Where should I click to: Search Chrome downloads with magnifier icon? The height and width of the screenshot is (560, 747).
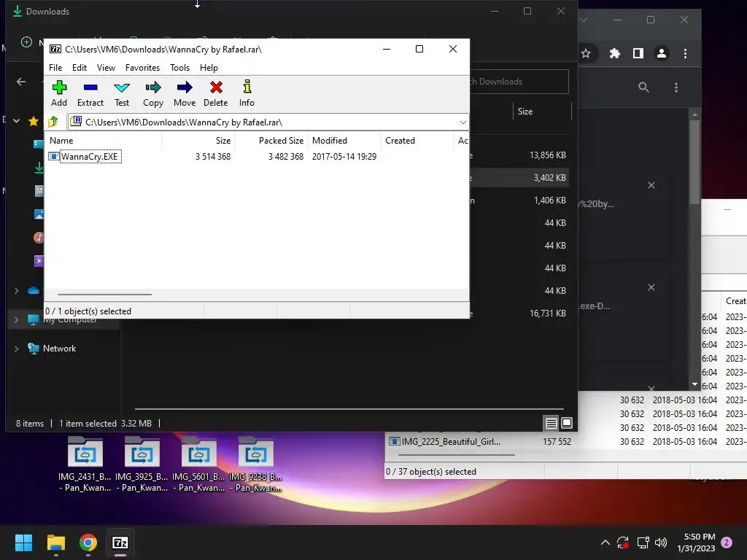pos(643,87)
